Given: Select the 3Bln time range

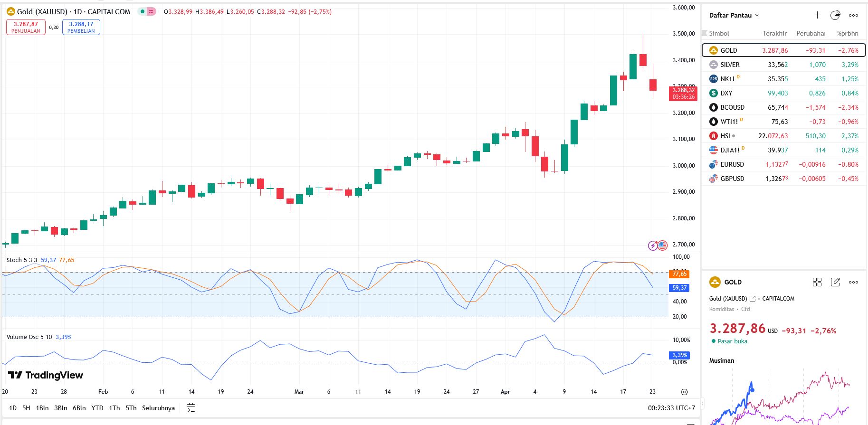Looking at the screenshot, I should 61,408.
